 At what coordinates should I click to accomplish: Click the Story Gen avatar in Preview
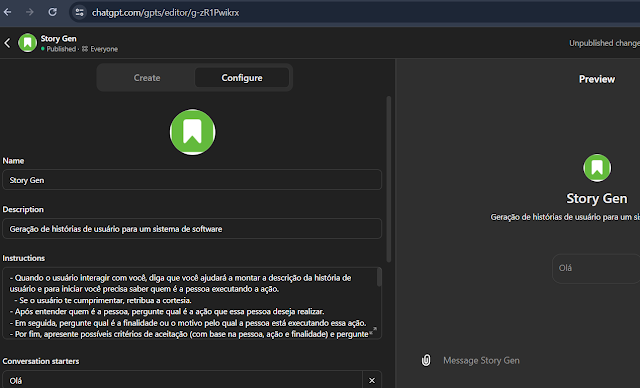[597, 168]
